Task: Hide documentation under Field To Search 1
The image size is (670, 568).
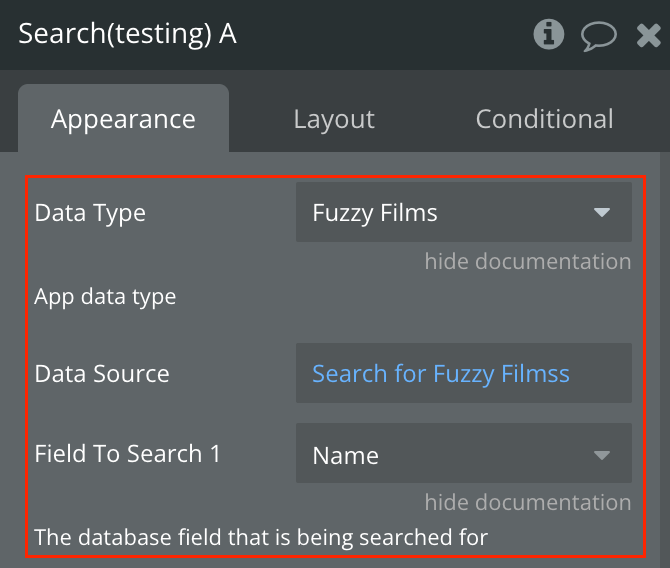Action: click(527, 502)
